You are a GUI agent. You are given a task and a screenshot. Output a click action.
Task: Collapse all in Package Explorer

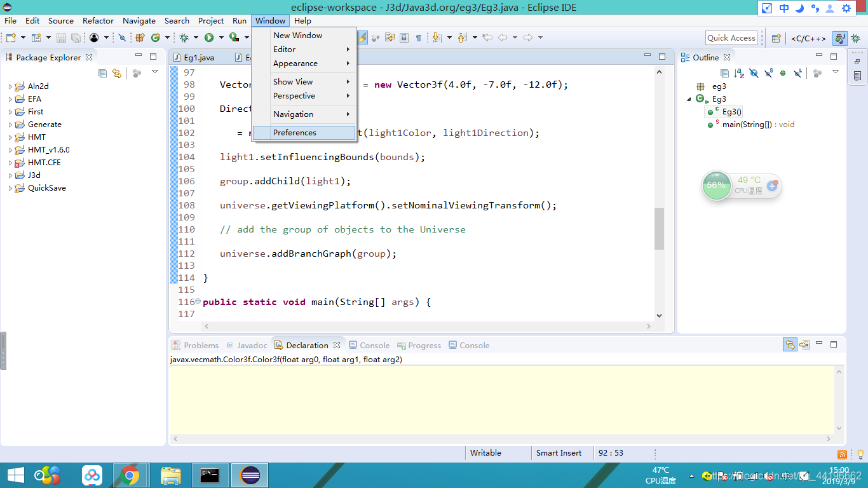tap(102, 73)
